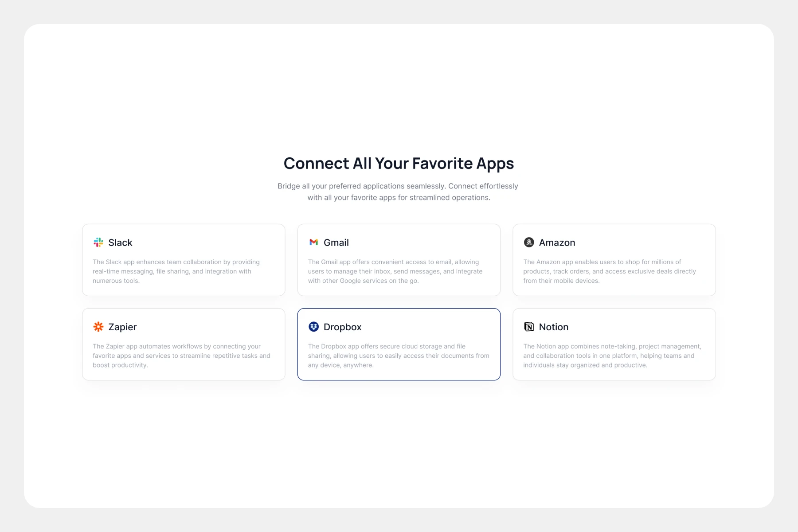Select the Dropbox card title
Image resolution: width=798 pixels, height=532 pixels.
pos(342,327)
